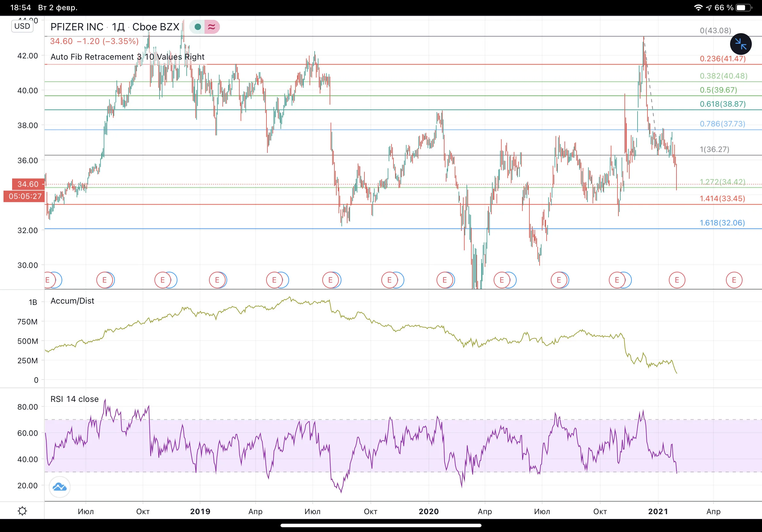This screenshot has height=532, width=762.
Task: Open the earnings marker from October 2019
Action: click(389, 280)
